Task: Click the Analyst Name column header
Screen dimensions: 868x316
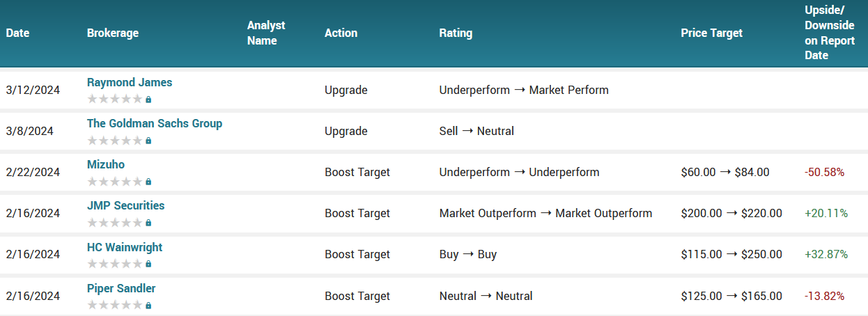Action: [266, 33]
